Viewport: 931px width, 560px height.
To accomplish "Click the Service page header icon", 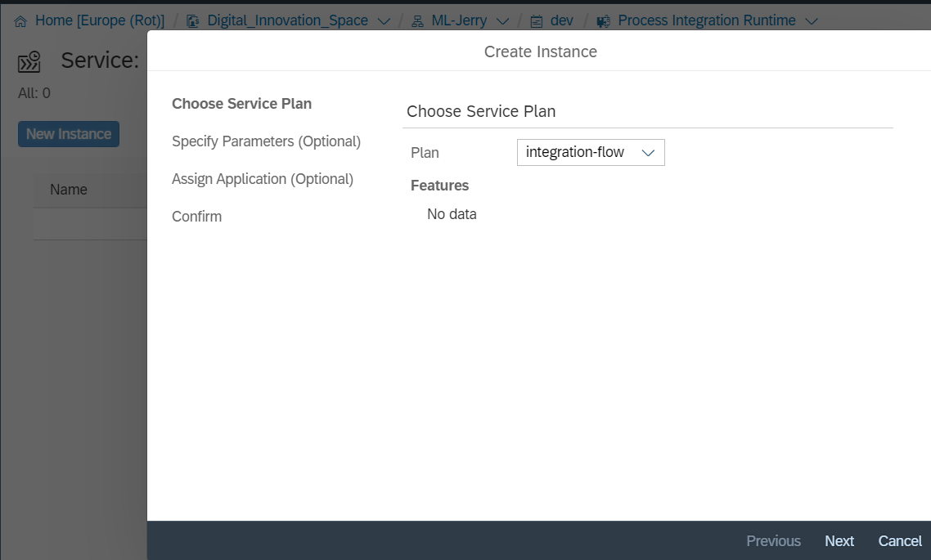I will coord(29,62).
